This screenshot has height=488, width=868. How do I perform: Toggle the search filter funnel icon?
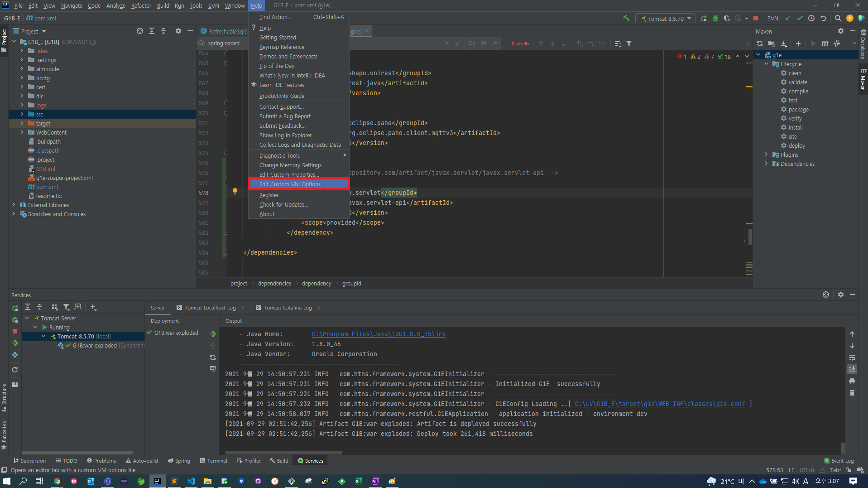[629, 43]
